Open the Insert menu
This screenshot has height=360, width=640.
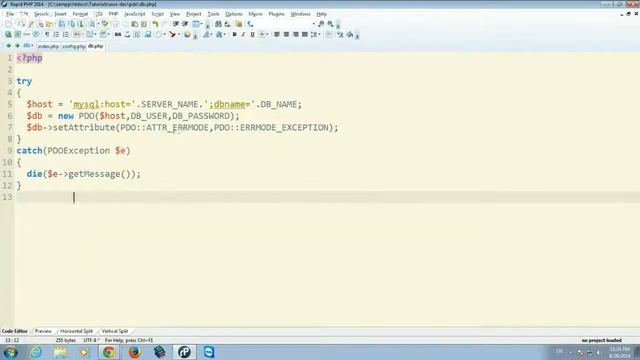(x=60, y=14)
